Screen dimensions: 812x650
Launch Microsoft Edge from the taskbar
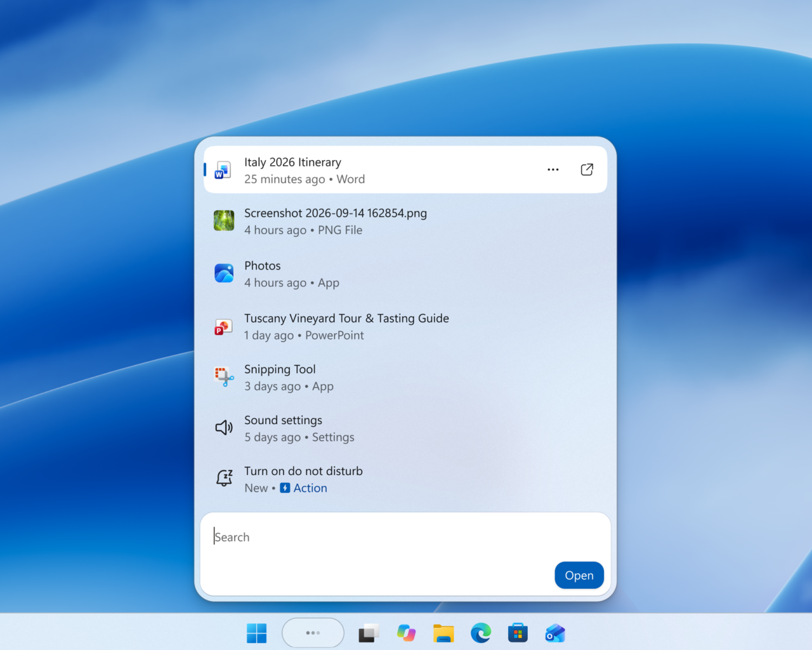tap(481, 633)
